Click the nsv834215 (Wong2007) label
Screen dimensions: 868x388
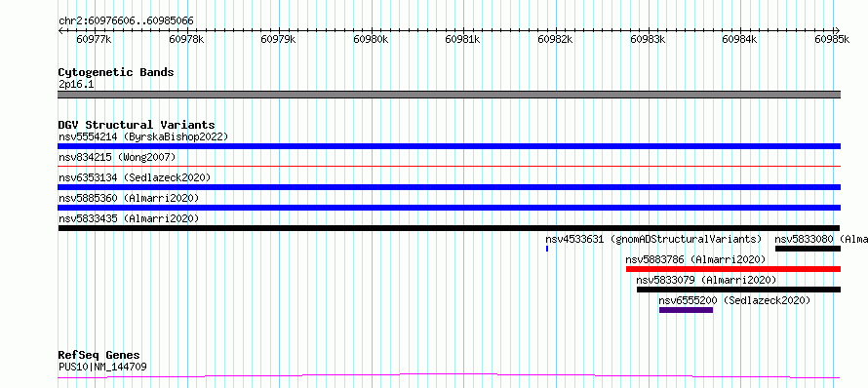117,157
